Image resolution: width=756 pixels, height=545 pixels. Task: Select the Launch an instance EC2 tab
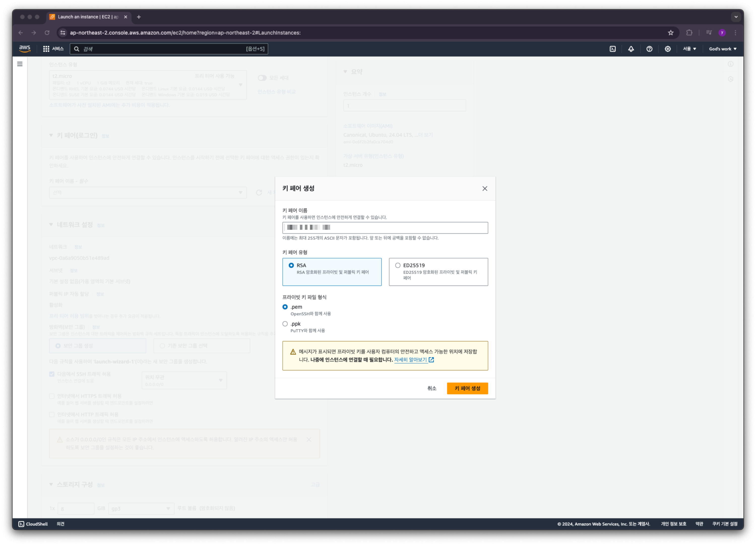click(88, 17)
